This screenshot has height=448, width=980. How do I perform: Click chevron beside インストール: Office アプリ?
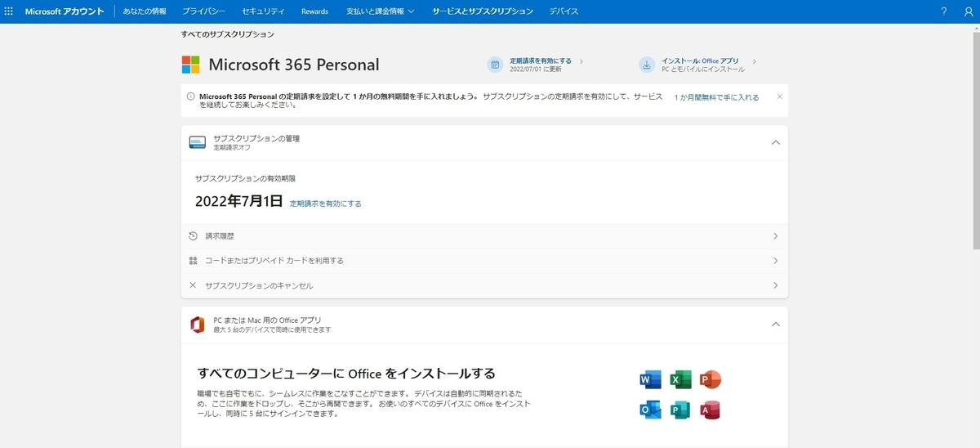[754, 60]
